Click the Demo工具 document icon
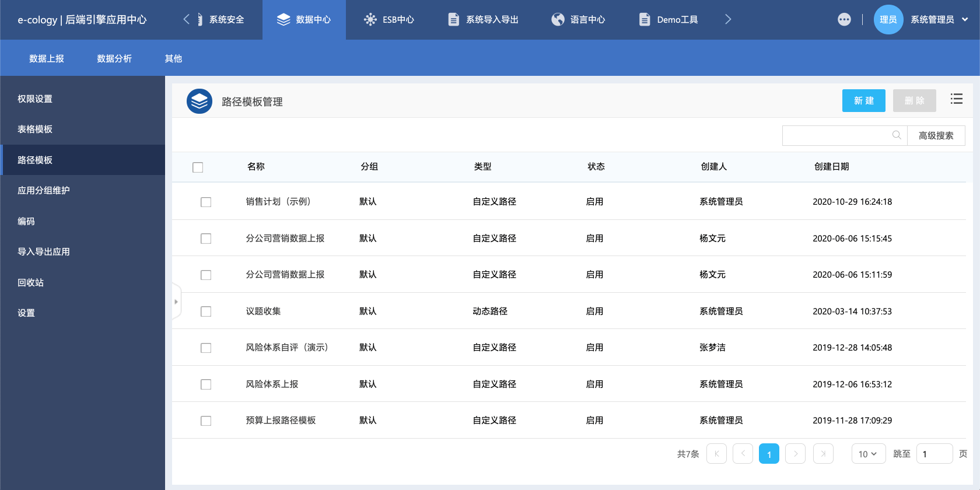This screenshot has height=490, width=980. click(x=645, y=19)
